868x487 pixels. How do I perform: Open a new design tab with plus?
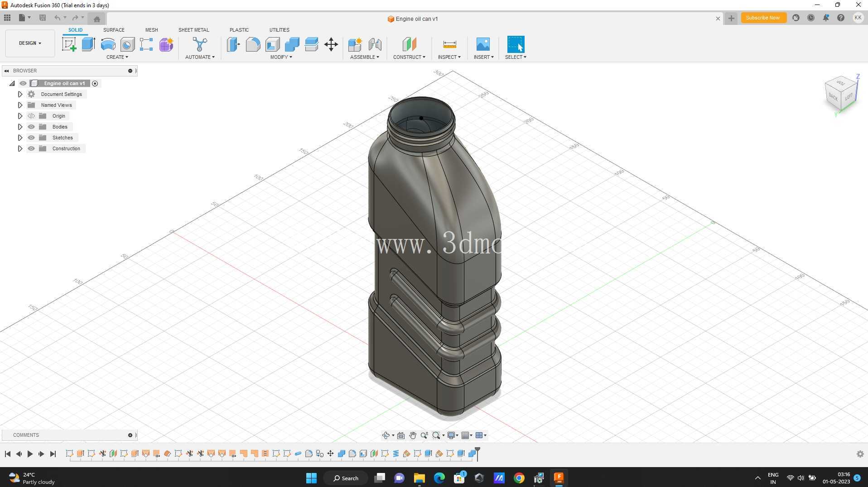731,18
